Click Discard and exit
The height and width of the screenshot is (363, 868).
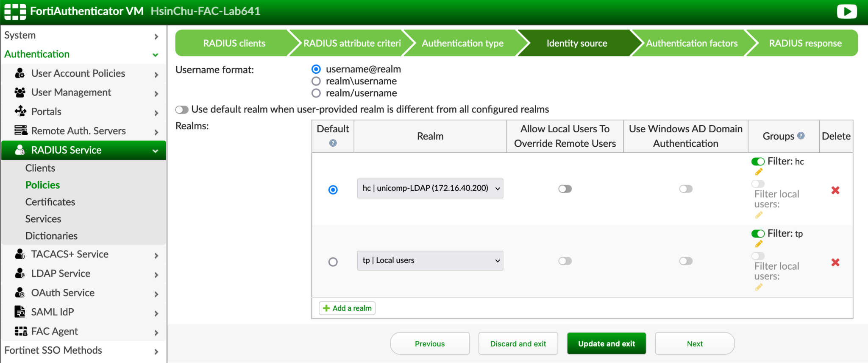pos(518,343)
